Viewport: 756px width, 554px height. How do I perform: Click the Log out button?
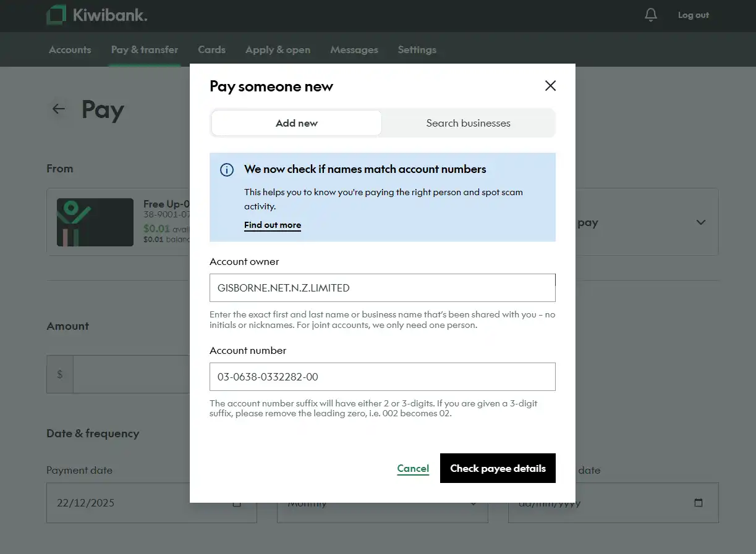[x=692, y=15]
